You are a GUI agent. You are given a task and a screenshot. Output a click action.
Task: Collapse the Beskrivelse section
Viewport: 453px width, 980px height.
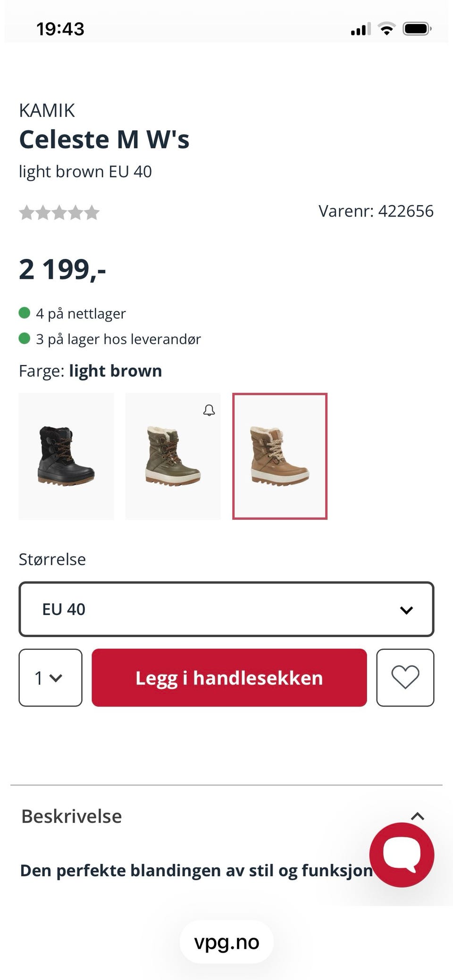click(x=417, y=815)
